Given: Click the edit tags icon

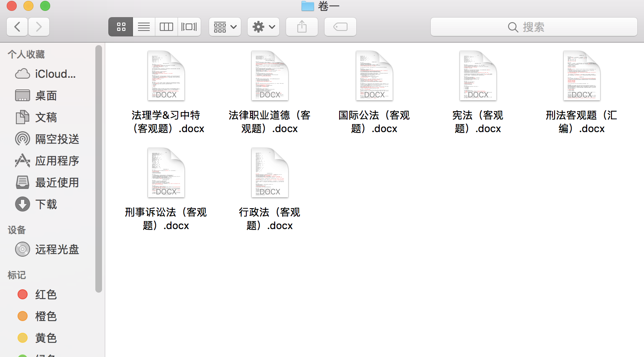Looking at the screenshot, I should coord(340,27).
